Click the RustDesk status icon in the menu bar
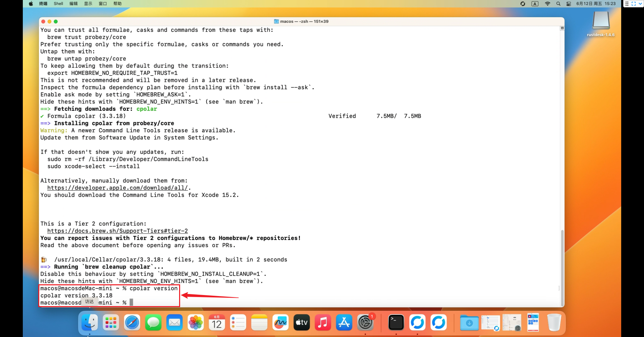Image resolution: width=644 pixels, height=337 pixels. point(523,4)
